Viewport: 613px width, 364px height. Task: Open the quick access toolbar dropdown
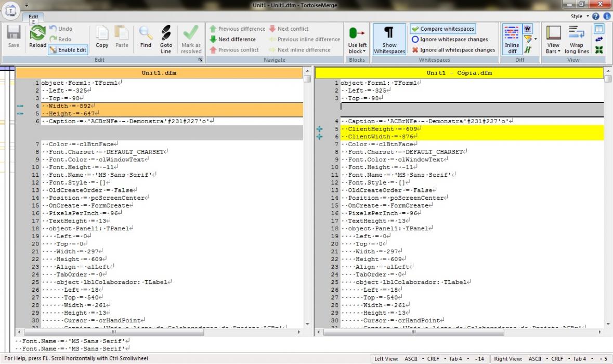point(27,5)
